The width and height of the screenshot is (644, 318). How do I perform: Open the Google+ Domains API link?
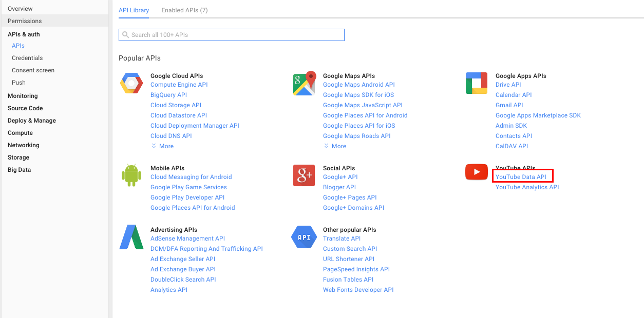click(x=353, y=208)
